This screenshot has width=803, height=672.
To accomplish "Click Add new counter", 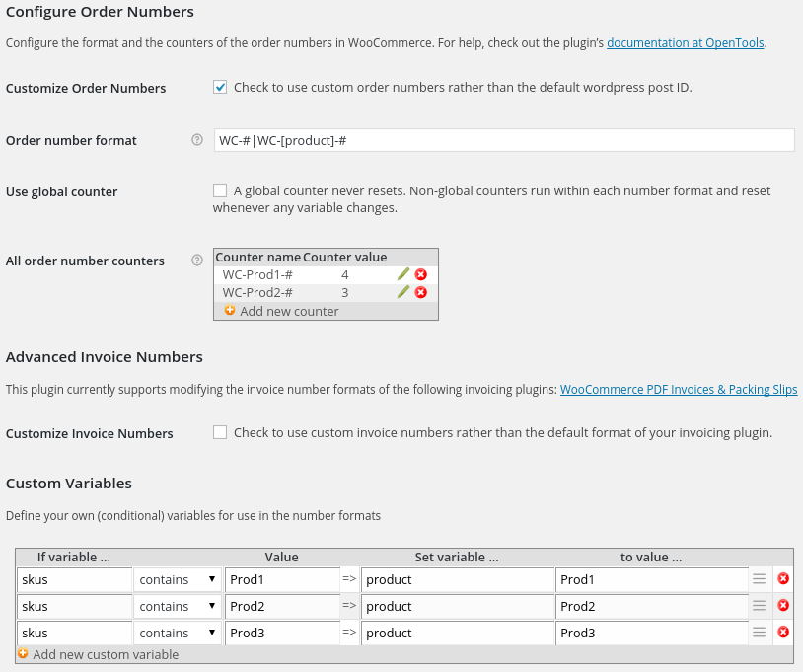I will (x=288, y=311).
